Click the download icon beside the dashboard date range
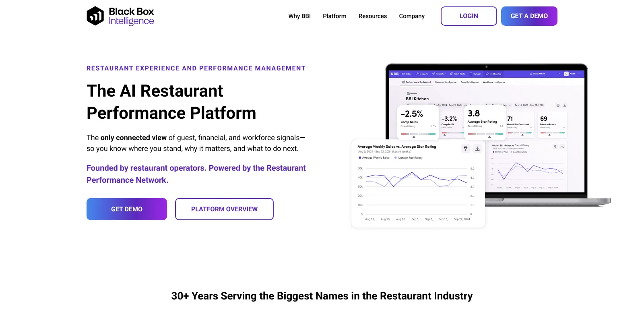The width and height of the screenshot is (644, 322). (565, 105)
